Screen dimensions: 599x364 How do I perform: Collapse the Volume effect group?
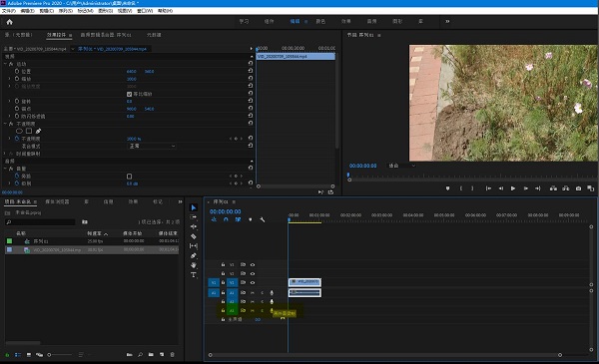point(5,169)
